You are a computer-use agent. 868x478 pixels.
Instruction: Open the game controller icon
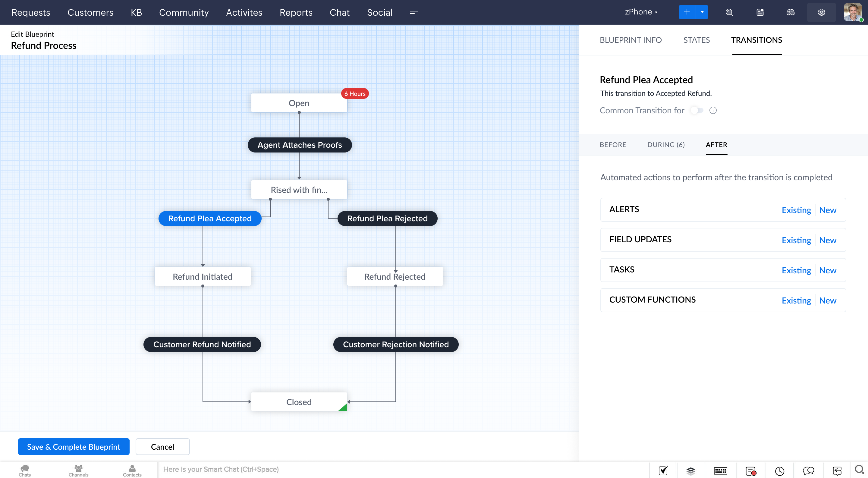[x=791, y=12]
